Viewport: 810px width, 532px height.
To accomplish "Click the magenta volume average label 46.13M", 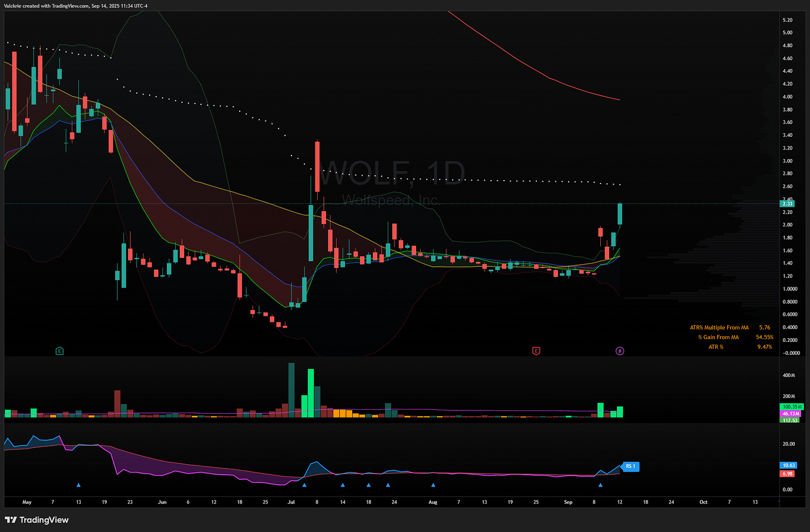I will pyautogui.click(x=791, y=414).
